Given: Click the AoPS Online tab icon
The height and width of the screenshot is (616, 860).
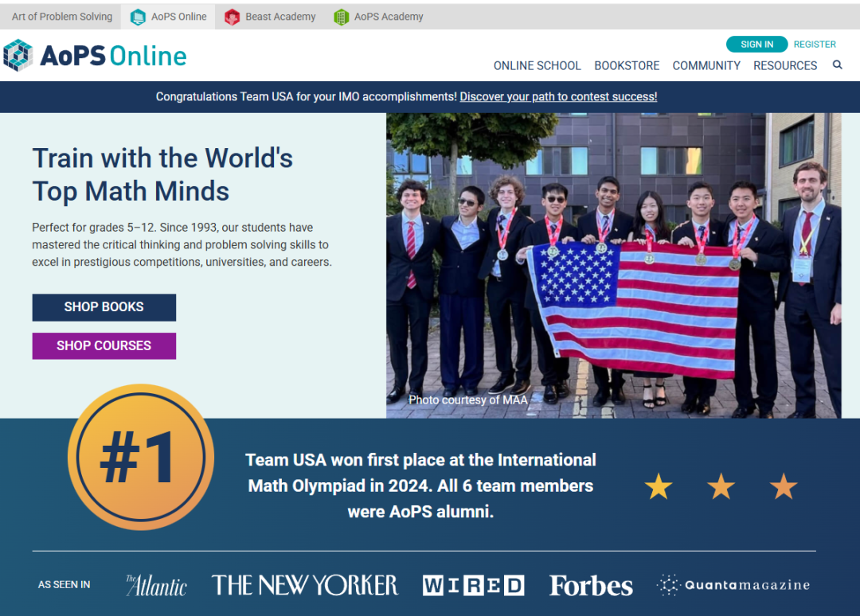Looking at the screenshot, I should tap(138, 17).
